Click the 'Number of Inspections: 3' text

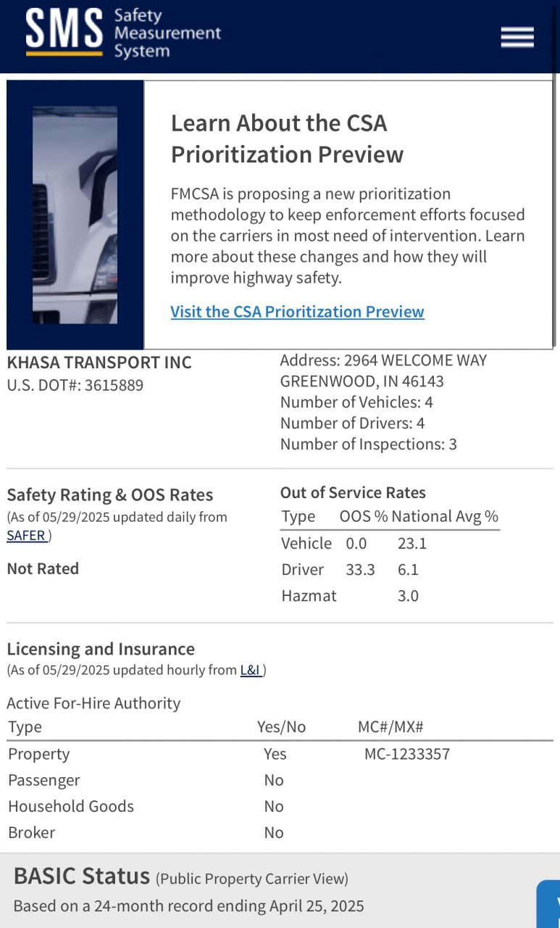click(x=368, y=444)
